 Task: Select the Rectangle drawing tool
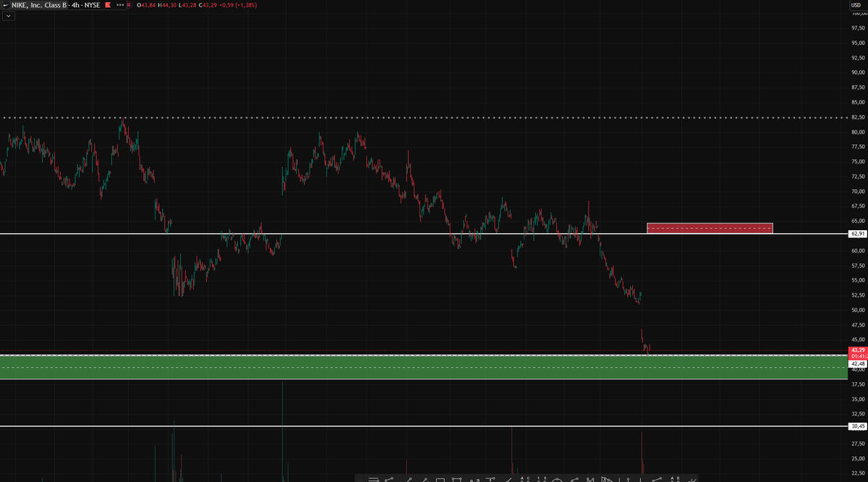tap(439, 478)
